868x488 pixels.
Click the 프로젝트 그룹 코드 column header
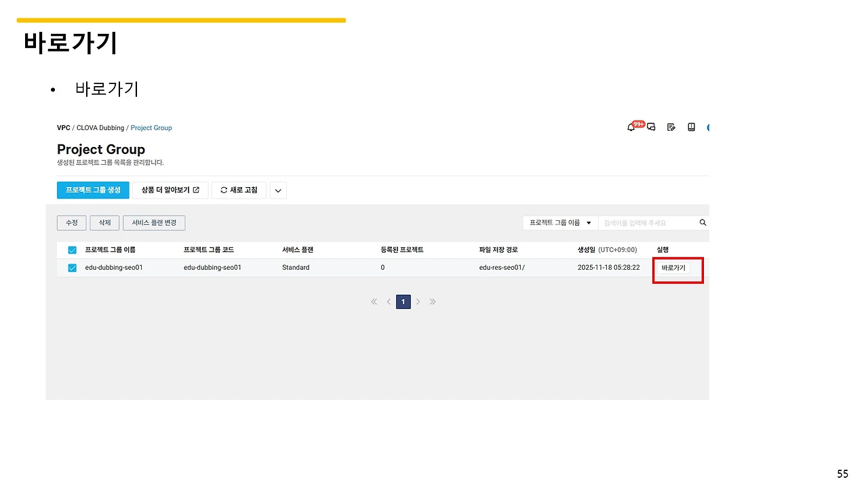pos(209,250)
